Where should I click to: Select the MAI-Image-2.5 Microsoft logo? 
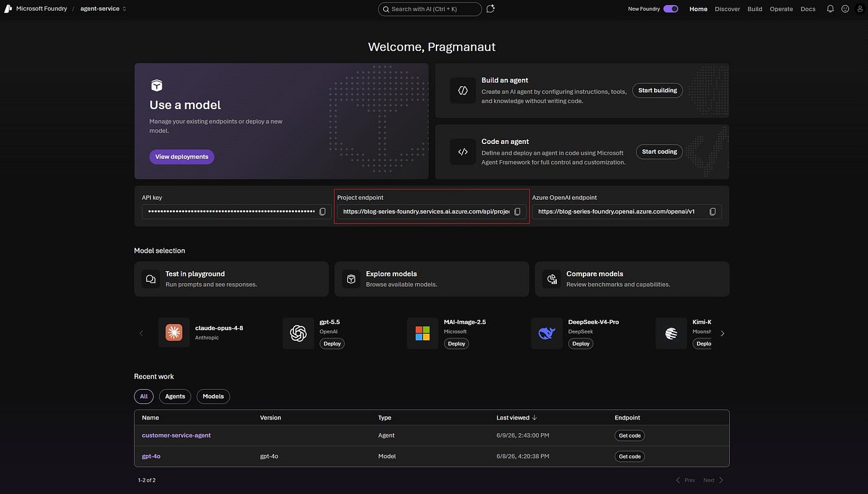coord(422,333)
